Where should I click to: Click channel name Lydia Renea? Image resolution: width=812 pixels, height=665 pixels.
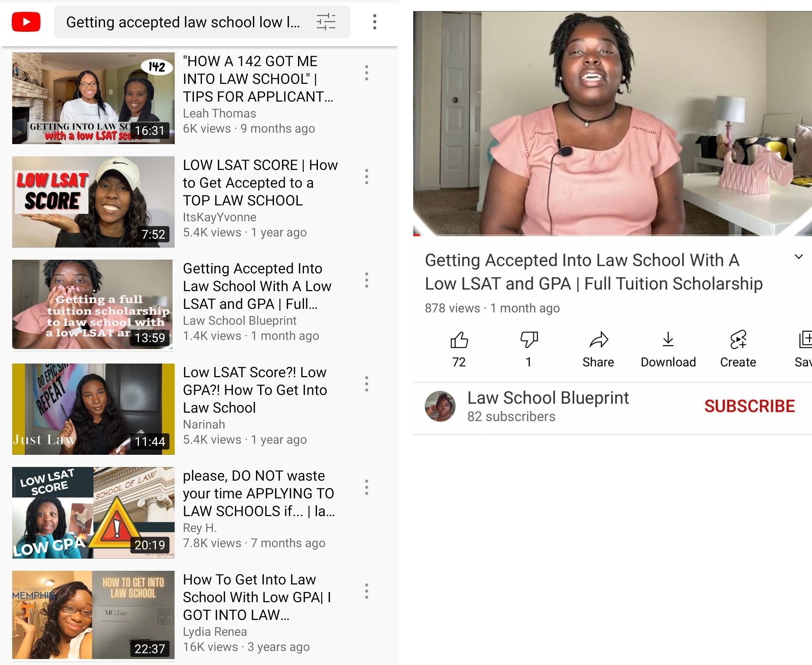(x=215, y=632)
